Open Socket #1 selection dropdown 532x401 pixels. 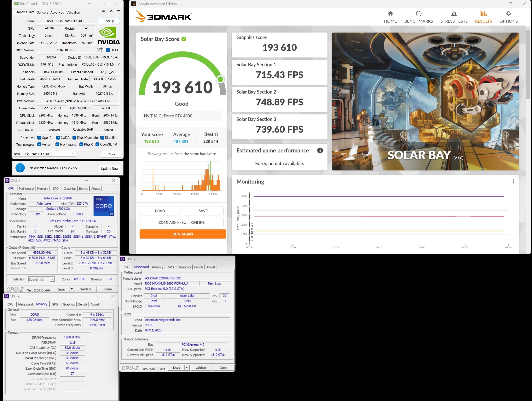click(41, 279)
